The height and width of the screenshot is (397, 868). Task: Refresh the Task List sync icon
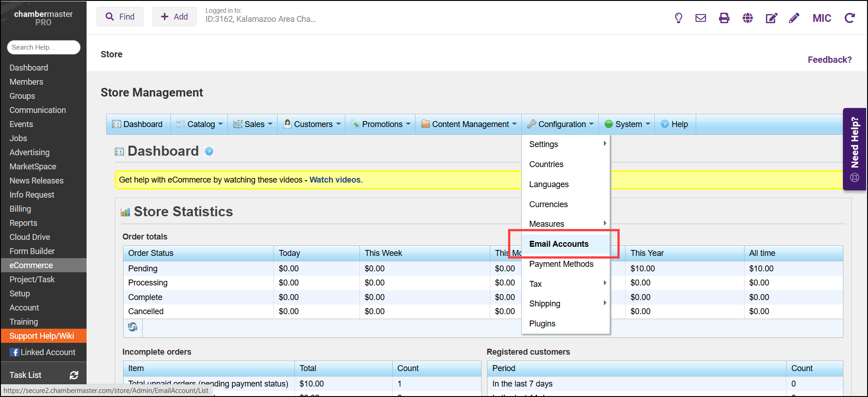pos(74,375)
